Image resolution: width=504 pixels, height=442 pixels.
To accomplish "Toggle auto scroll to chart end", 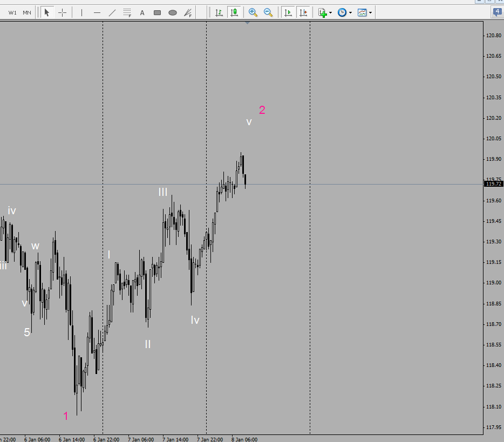I will click(288, 12).
